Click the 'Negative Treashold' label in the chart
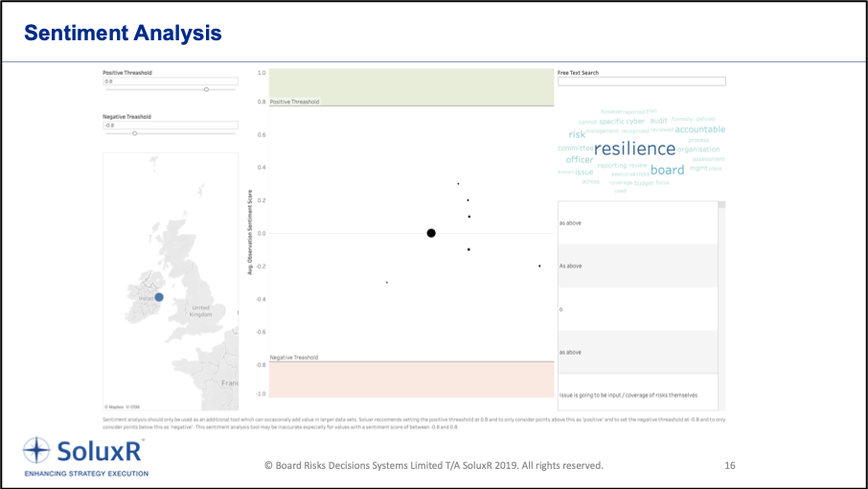 pos(294,358)
